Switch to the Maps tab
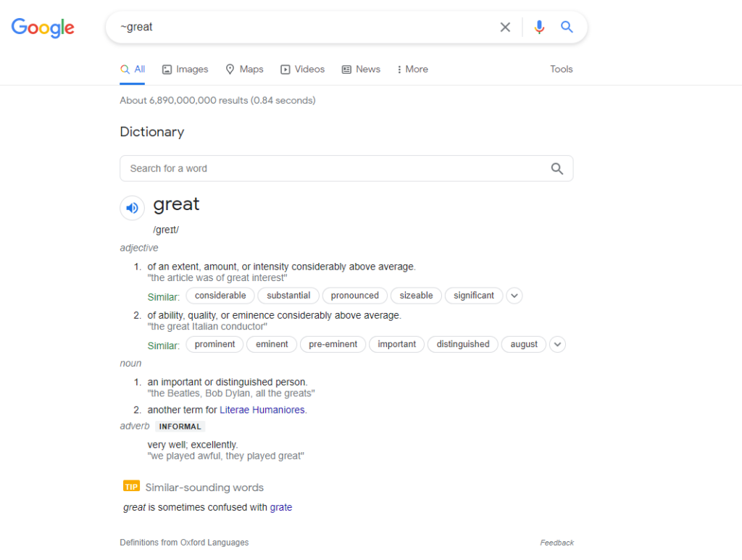This screenshot has width=742, height=560. (x=244, y=70)
